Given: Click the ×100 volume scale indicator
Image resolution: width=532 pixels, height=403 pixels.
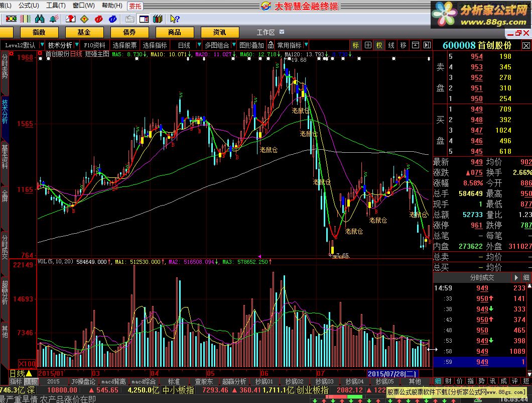Looking at the screenshot, I should [x=27, y=364].
